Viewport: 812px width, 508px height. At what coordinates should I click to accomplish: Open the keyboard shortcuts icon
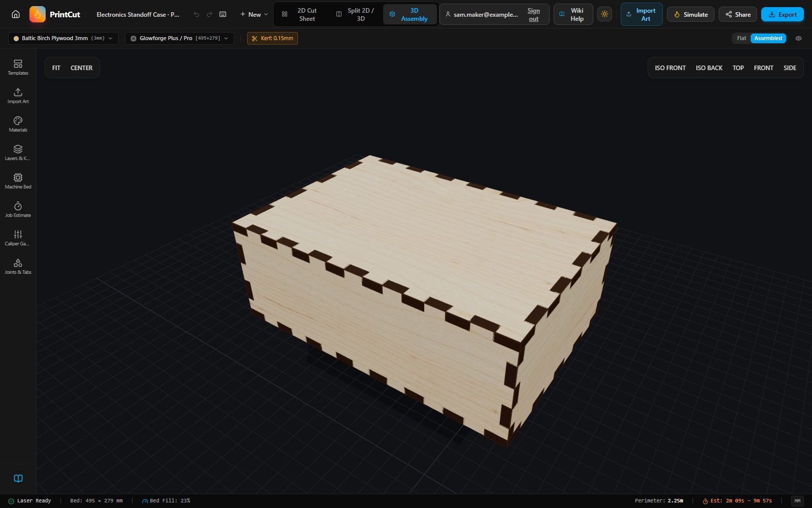(223, 14)
